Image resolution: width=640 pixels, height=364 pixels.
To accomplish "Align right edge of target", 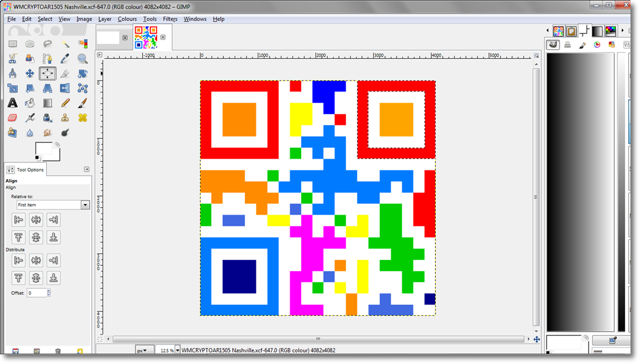I will click(53, 220).
